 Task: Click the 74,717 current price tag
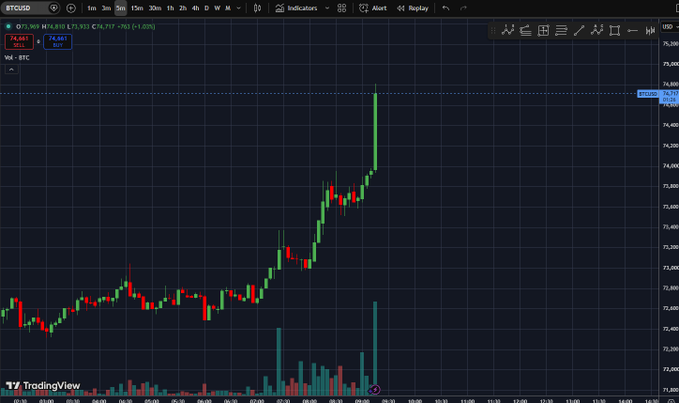669,96
